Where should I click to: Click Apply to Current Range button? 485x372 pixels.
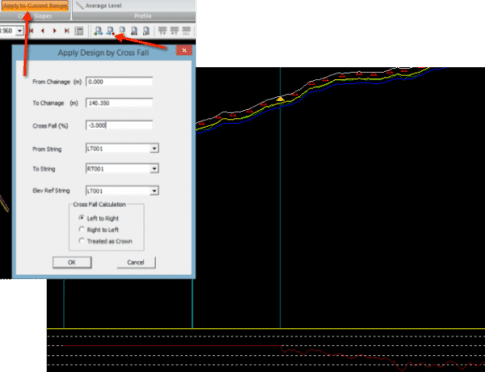(35, 6)
